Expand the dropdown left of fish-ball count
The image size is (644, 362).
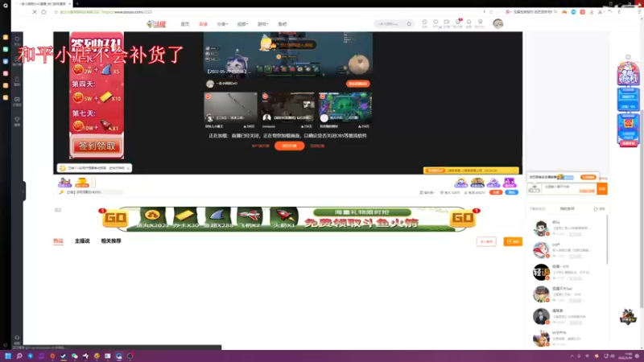pyautogui.click(x=427, y=192)
